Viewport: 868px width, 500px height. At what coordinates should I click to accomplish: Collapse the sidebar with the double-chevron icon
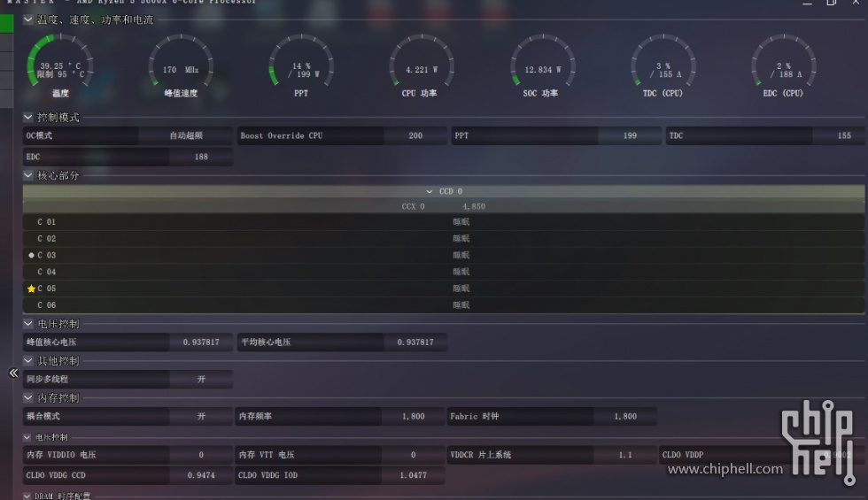13,373
